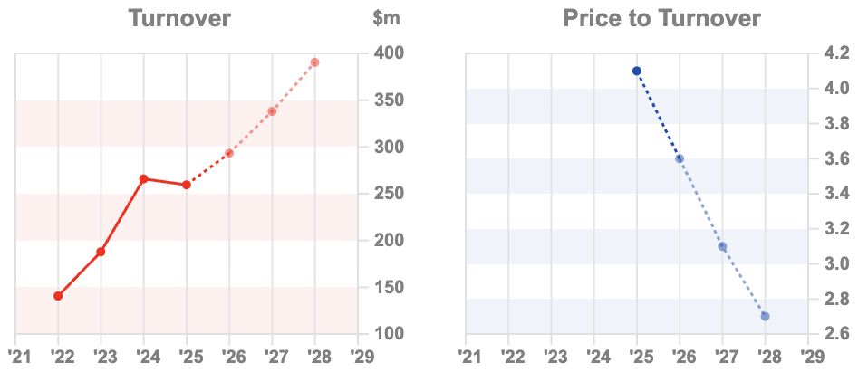
Task: Select the '27 Price to Turnover point
Action: (722, 246)
